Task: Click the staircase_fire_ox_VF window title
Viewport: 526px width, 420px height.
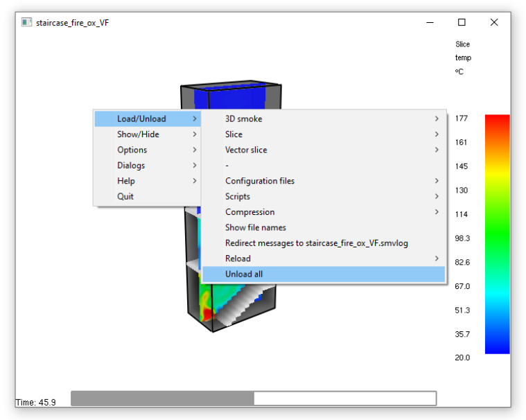Action: point(73,23)
